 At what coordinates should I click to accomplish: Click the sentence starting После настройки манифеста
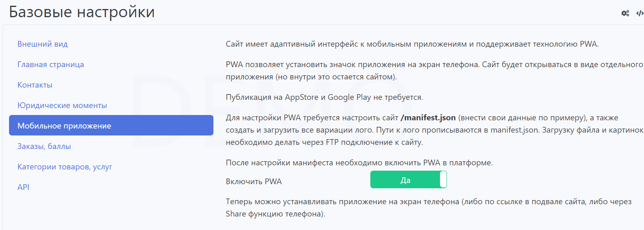coord(359,162)
